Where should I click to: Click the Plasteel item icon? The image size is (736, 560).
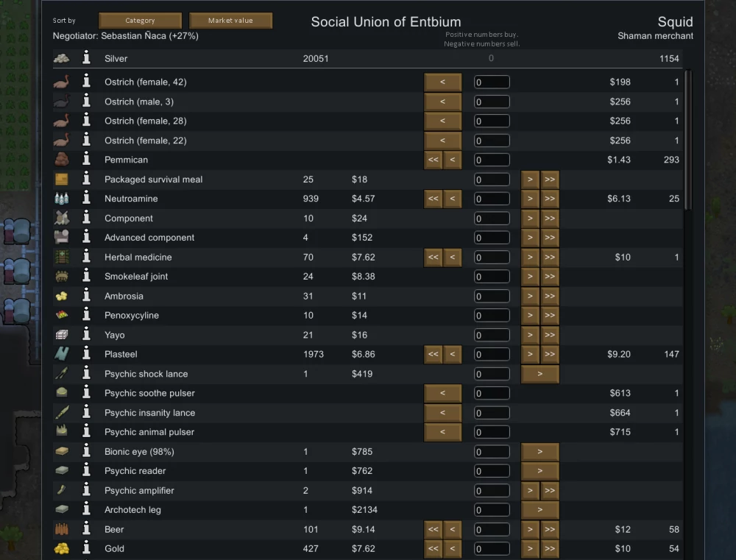(62, 354)
